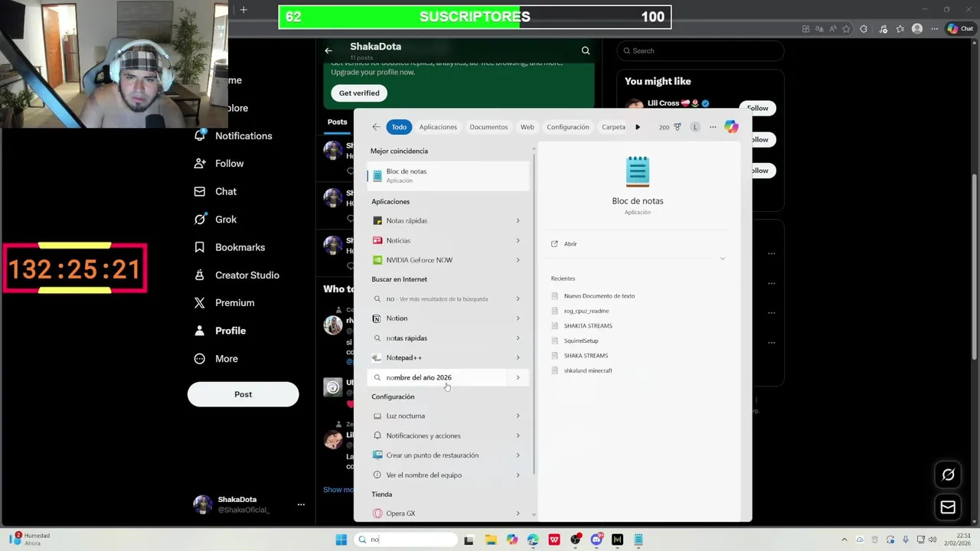The width and height of the screenshot is (980, 551).
Task: Open Copilot icon in the search panel
Action: tap(731, 127)
